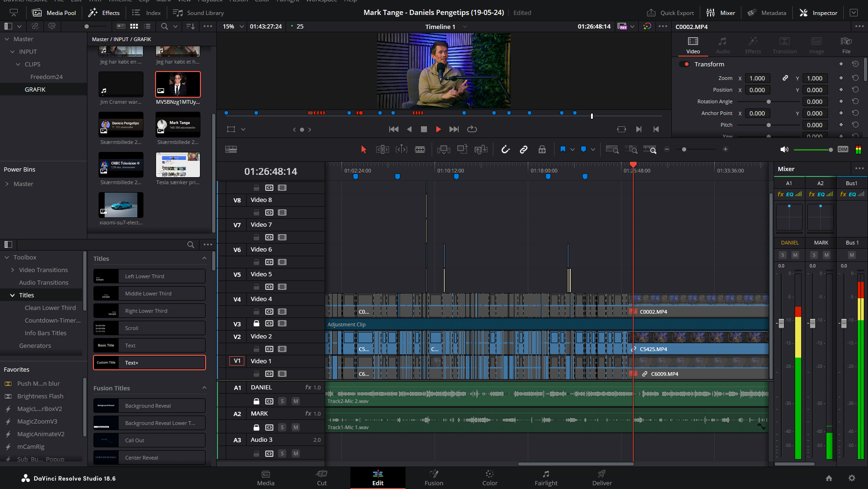Adjust the timeline zoom slider
This screenshot has width=868, height=489.
tap(684, 149)
